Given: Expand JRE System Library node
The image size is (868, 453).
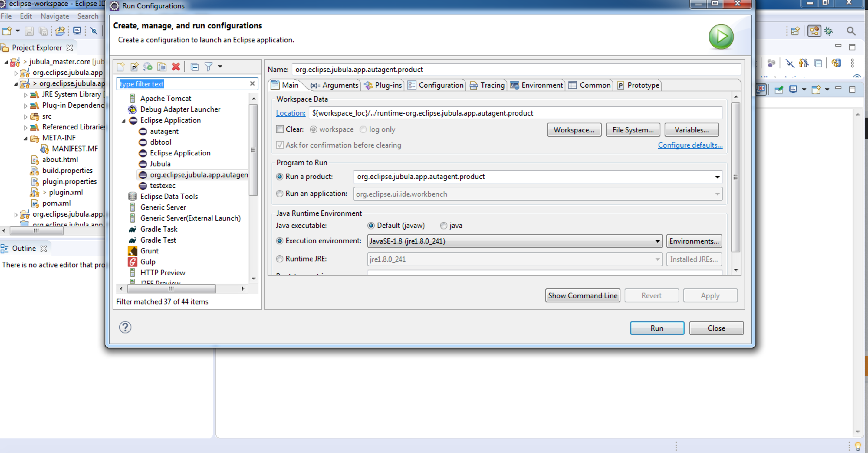Looking at the screenshot, I should pos(26,95).
